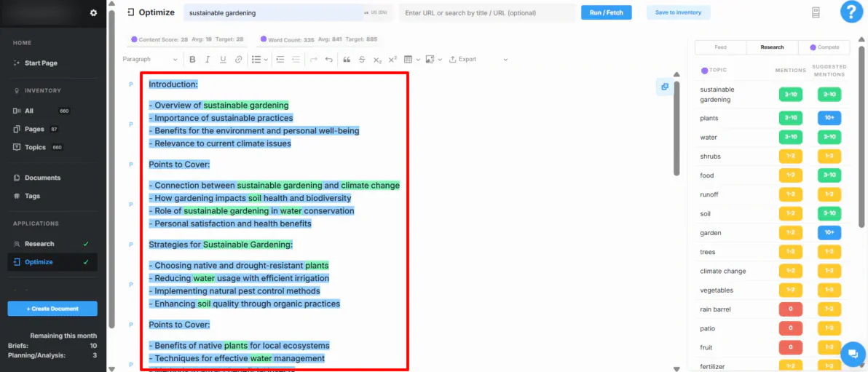Open the settings gear in sidebar
Screen dimensions: 868x372
coord(93,12)
